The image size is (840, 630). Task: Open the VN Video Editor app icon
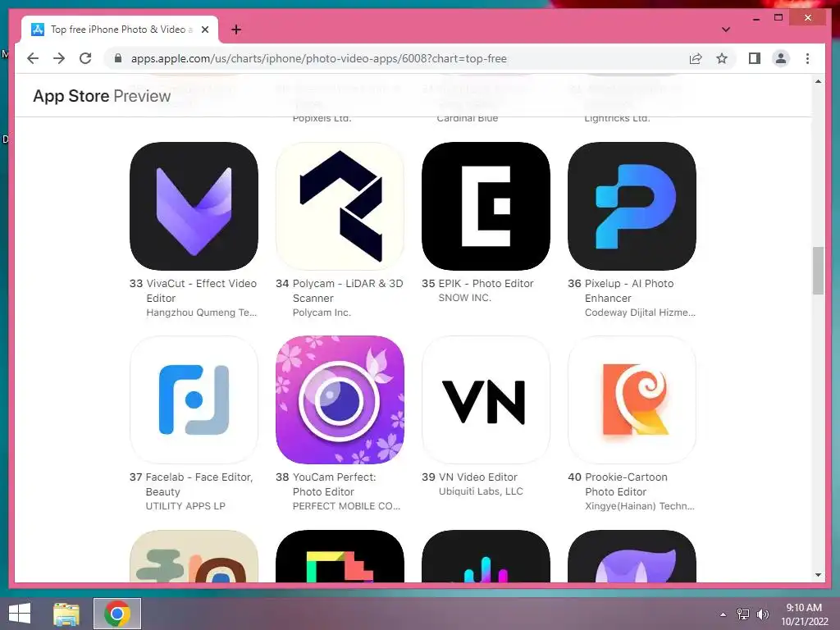tap(486, 399)
